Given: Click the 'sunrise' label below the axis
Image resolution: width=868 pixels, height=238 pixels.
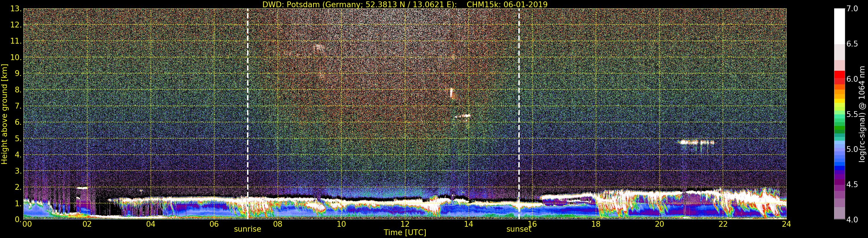Looking at the screenshot, I should pos(248,229).
